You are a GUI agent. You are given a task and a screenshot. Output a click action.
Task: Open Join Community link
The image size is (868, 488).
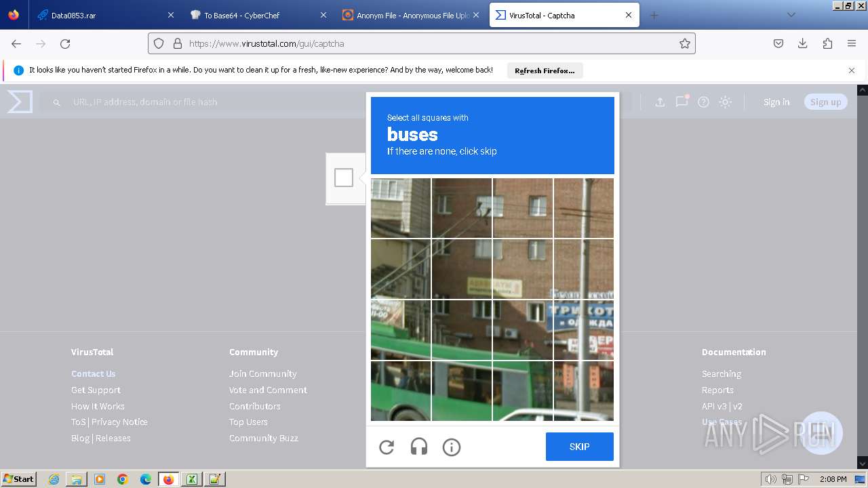click(262, 373)
